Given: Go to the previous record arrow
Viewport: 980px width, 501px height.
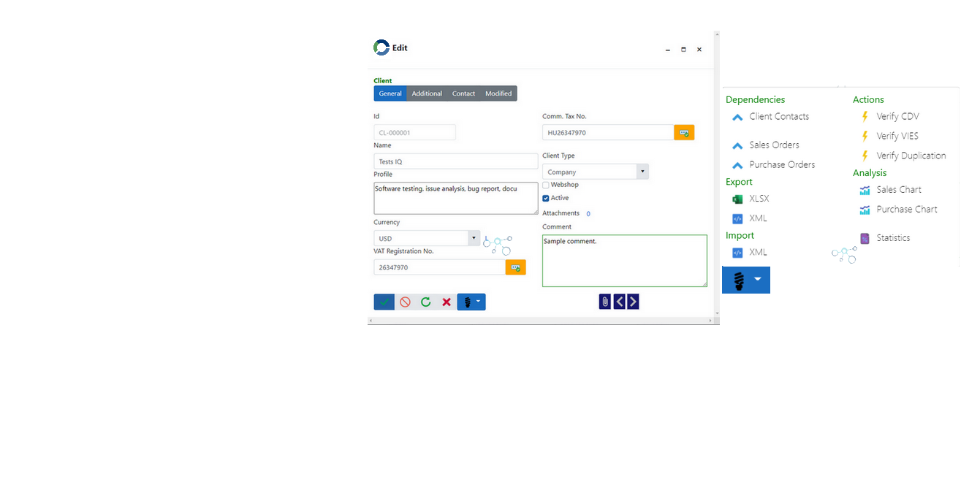Looking at the screenshot, I should [619, 302].
